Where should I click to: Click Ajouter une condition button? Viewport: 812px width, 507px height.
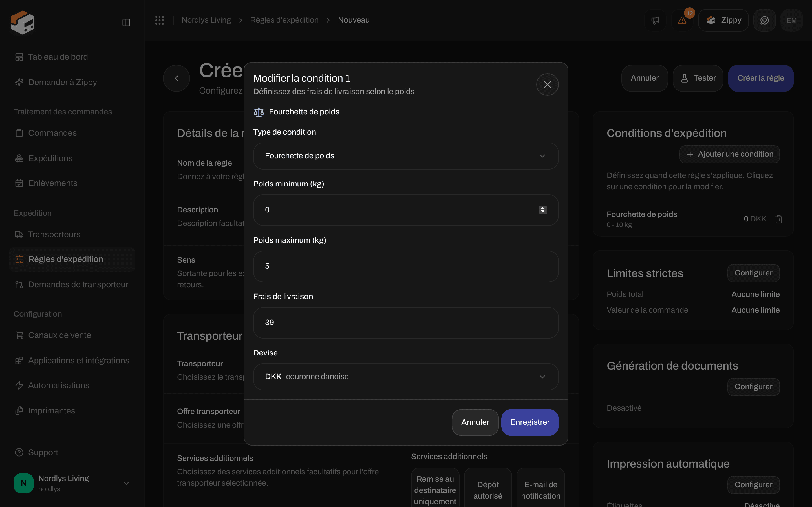(x=729, y=154)
